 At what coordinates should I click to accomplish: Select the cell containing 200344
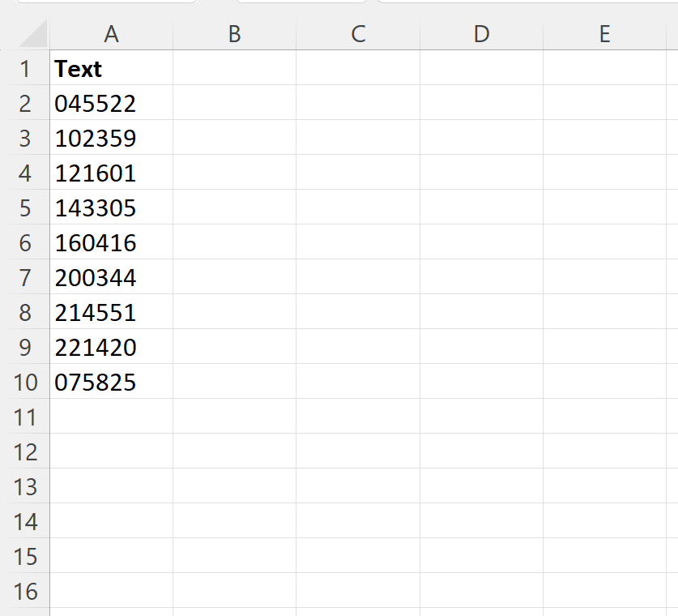pyautogui.click(x=111, y=277)
